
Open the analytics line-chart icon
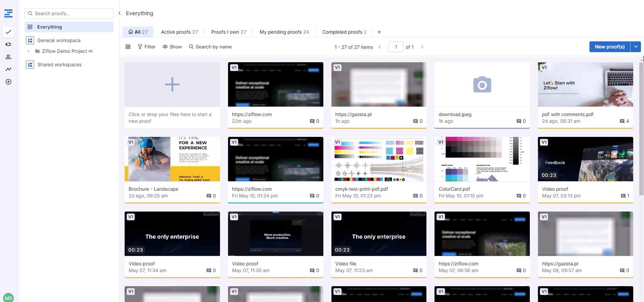click(8, 69)
